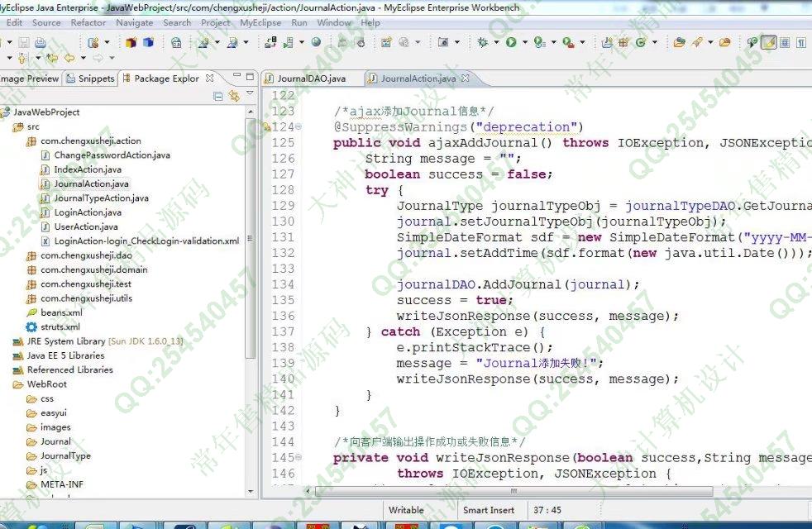Open the Search icon dropdown arrow

coord(710,42)
